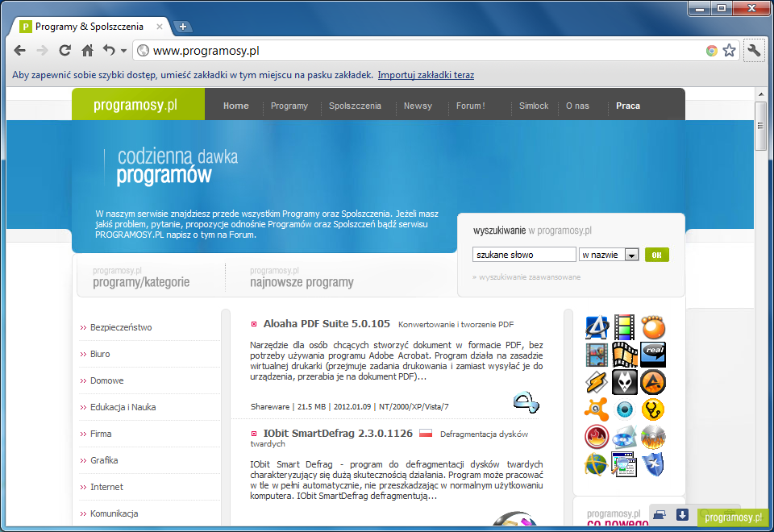
Task: Open the dropdown next to the undo arrow
Action: 123,51
